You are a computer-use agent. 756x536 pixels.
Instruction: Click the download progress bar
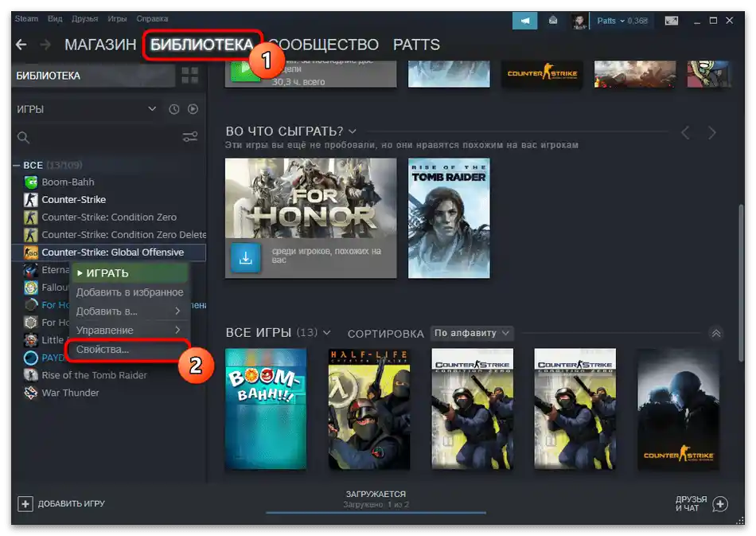coord(376,513)
